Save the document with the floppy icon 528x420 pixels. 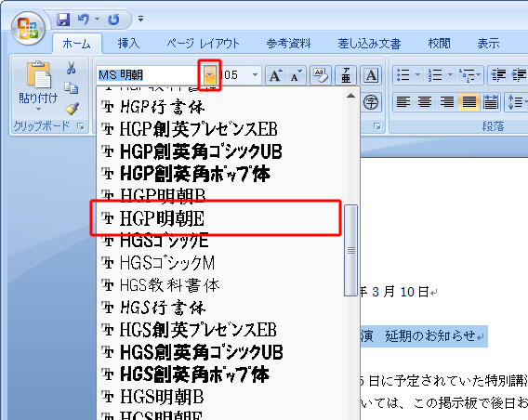(63, 20)
